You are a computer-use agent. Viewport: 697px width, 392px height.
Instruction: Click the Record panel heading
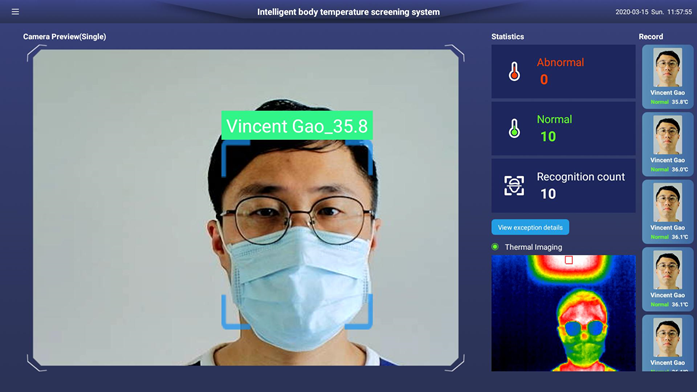[651, 36]
